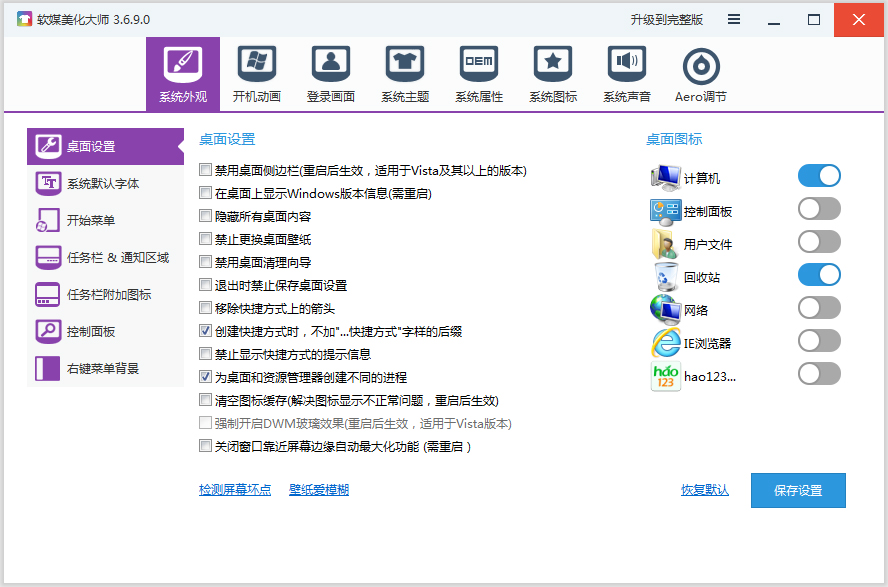
Task: Check 移除快捷方式上的箭头 option
Action: [x=205, y=308]
